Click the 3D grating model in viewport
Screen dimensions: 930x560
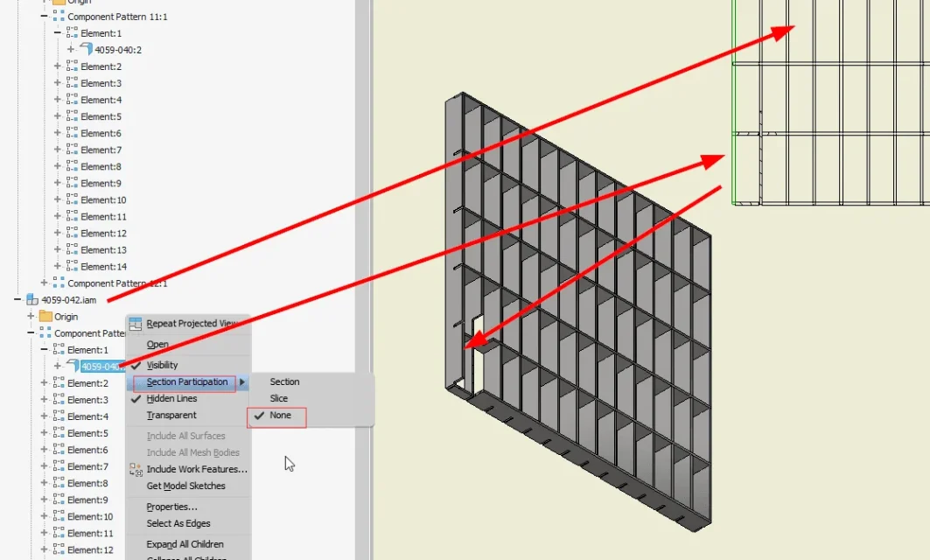point(578,311)
